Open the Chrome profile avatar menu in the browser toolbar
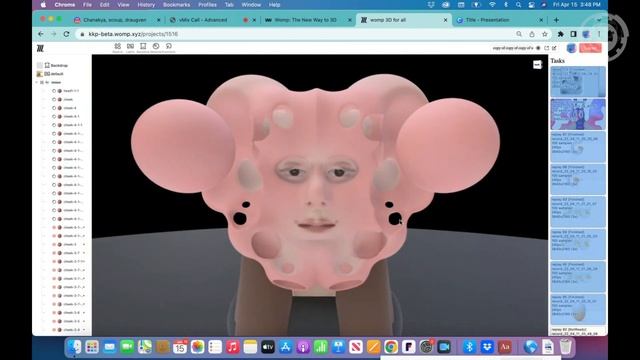This screenshot has height=360, width=640. pyautogui.click(x=586, y=34)
